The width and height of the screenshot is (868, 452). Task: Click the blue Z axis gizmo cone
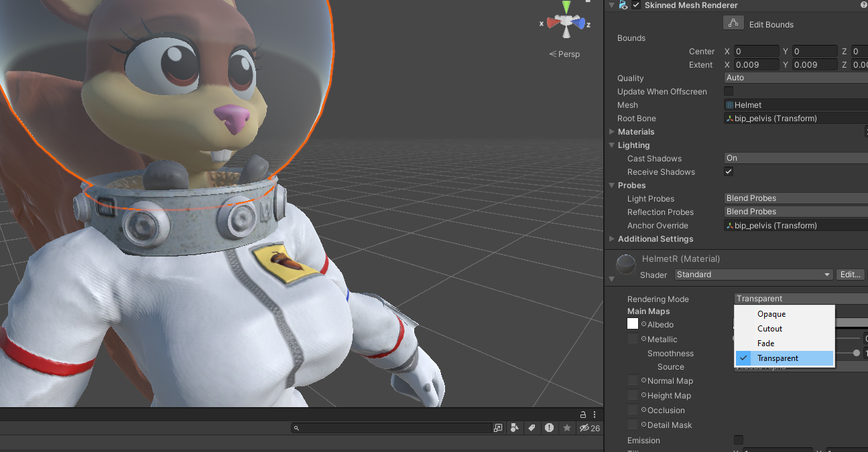pos(580,23)
